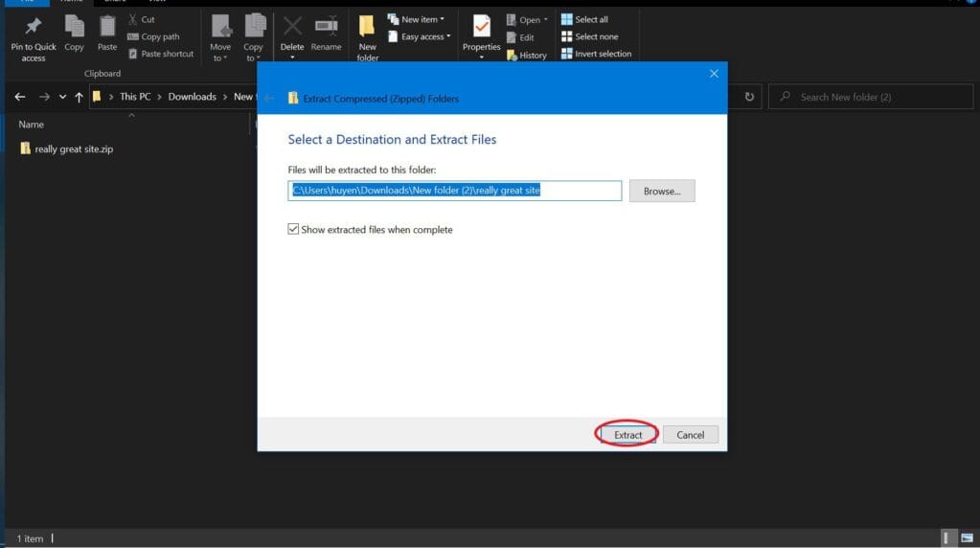Click Edit in the ribbon
Screen dimensions: 980x548
pyautogui.click(x=520, y=37)
